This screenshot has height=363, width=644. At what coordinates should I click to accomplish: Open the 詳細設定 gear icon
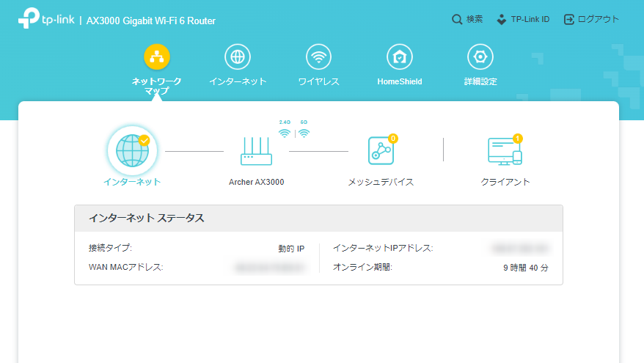coord(480,56)
